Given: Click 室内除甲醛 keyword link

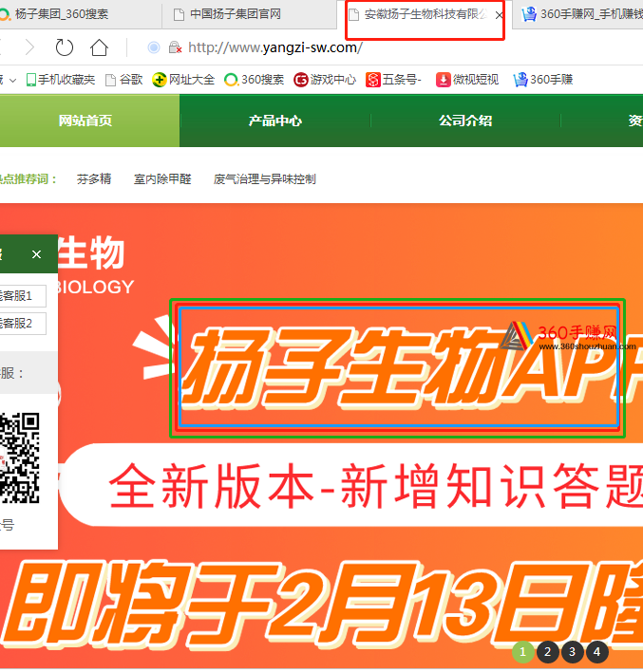Looking at the screenshot, I should tap(162, 179).
